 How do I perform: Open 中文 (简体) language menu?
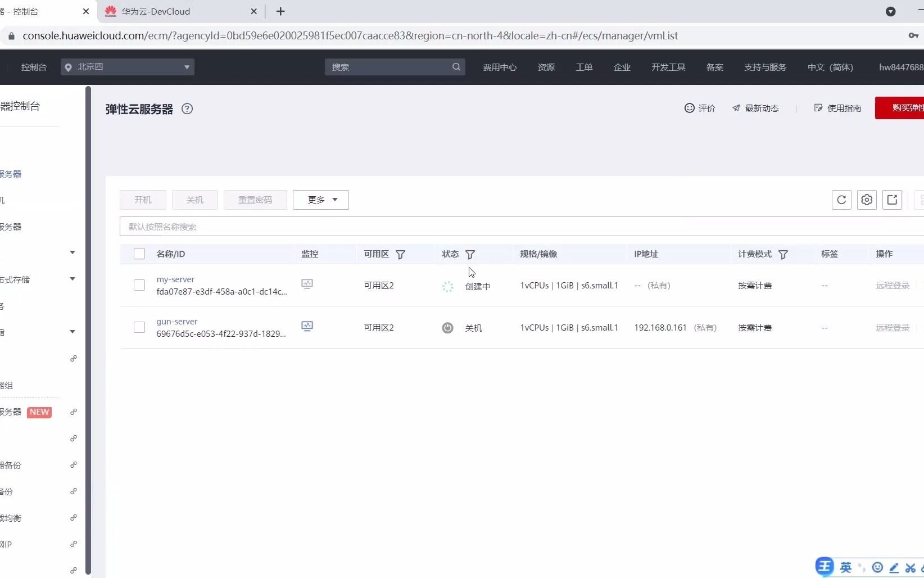830,67
